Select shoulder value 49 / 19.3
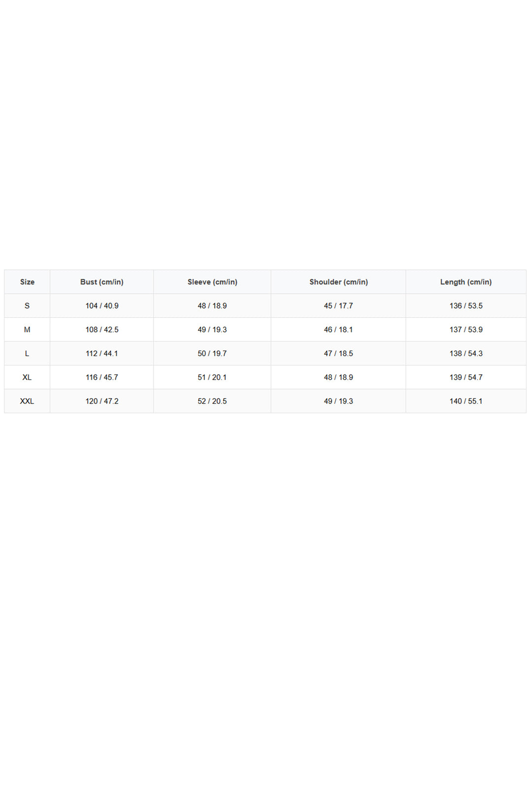This screenshot has width=532, height=798. (x=338, y=401)
